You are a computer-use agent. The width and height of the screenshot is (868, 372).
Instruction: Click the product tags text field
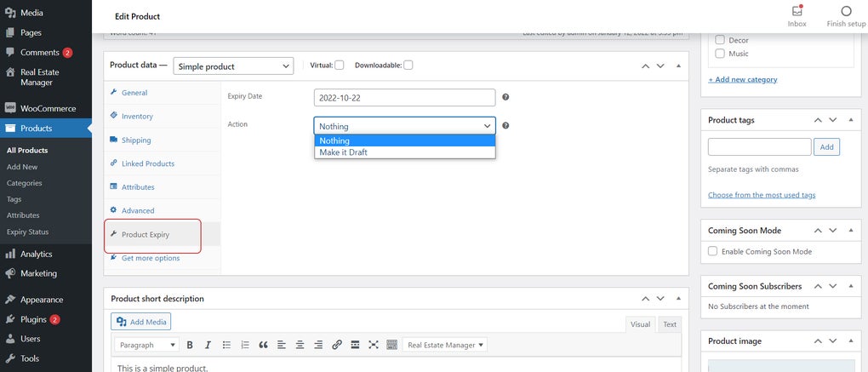coord(759,146)
